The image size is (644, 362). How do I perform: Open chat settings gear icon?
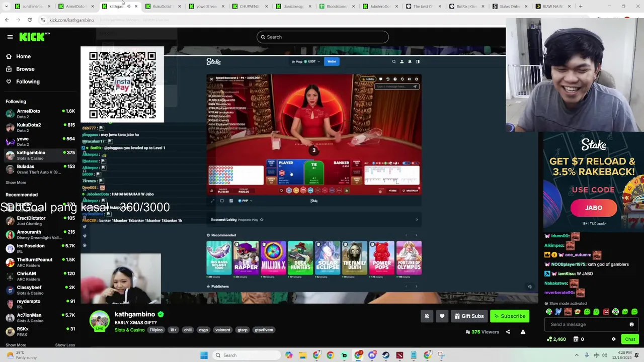pyautogui.click(x=613, y=339)
